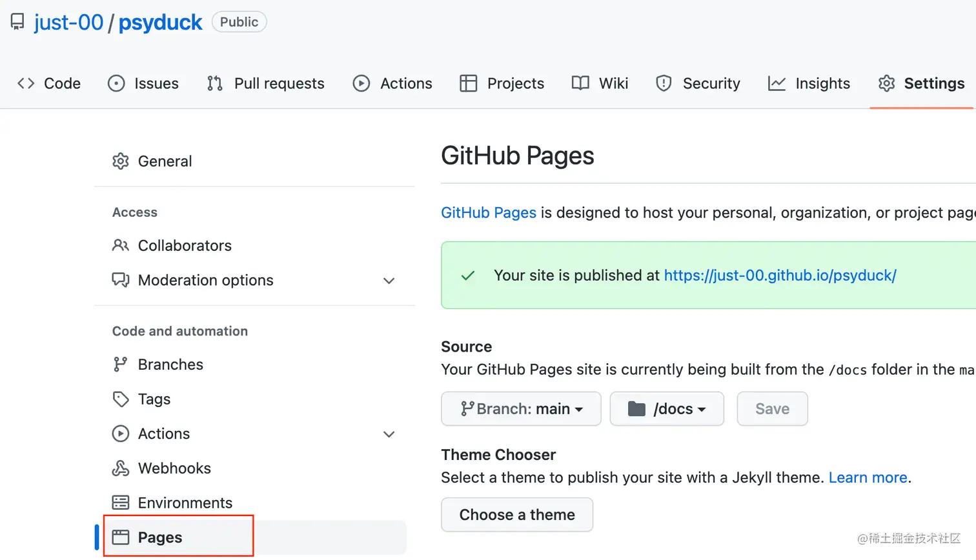
Task: Go to the Security tab
Action: pos(698,84)
